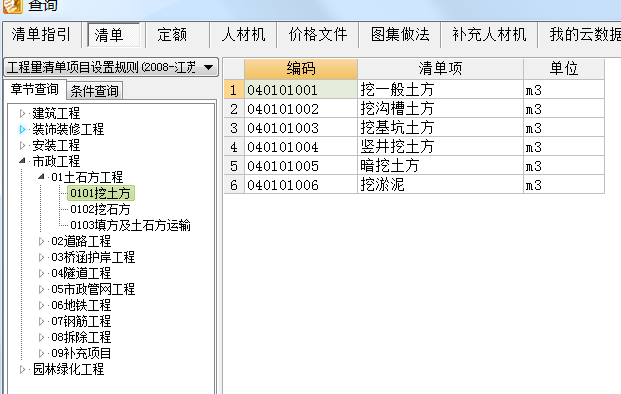This screenshot has height=394, width=621.
Task: Select the 05市政管网工程 tree label
Action: point(93,289)
